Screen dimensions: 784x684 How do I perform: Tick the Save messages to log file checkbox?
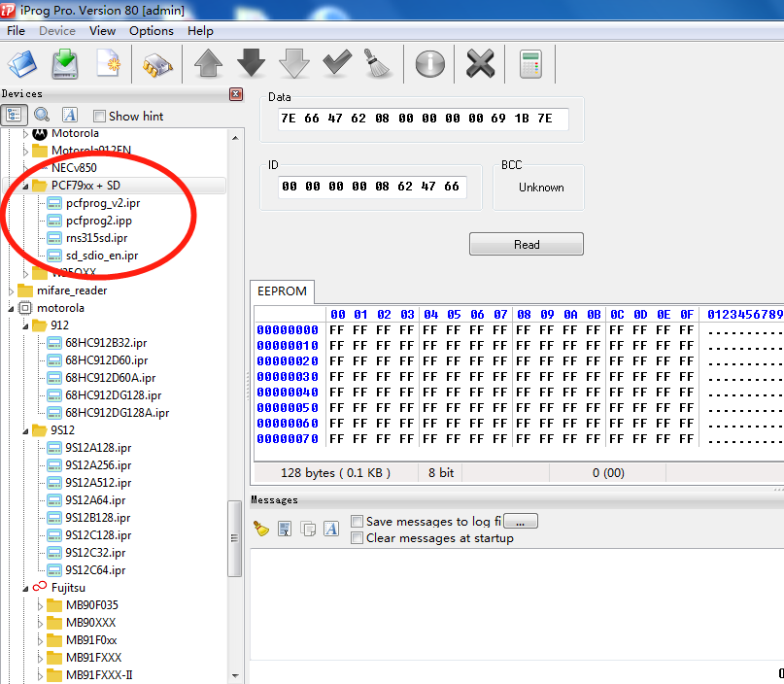click(x=357, y=522)
